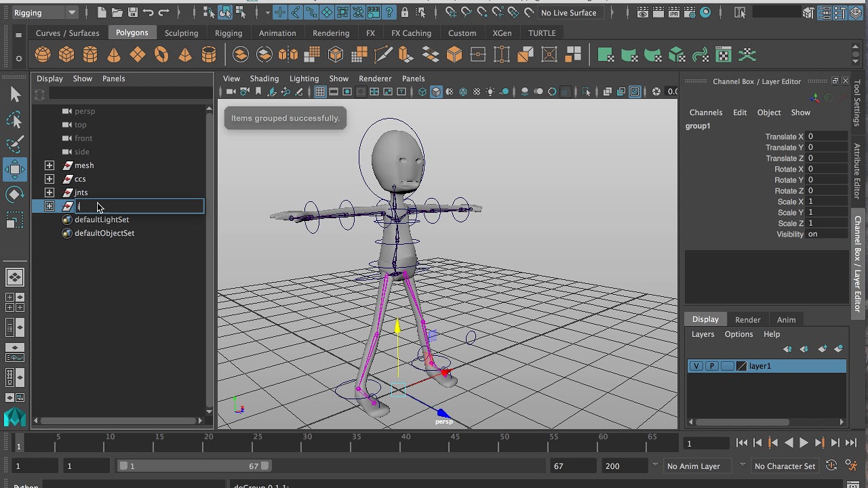
Task: Toggle snap to points icon
Action: pos(481,12)
